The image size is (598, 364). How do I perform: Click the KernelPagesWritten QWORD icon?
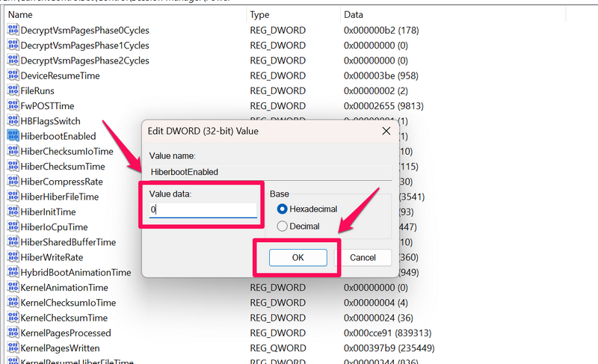13,348
